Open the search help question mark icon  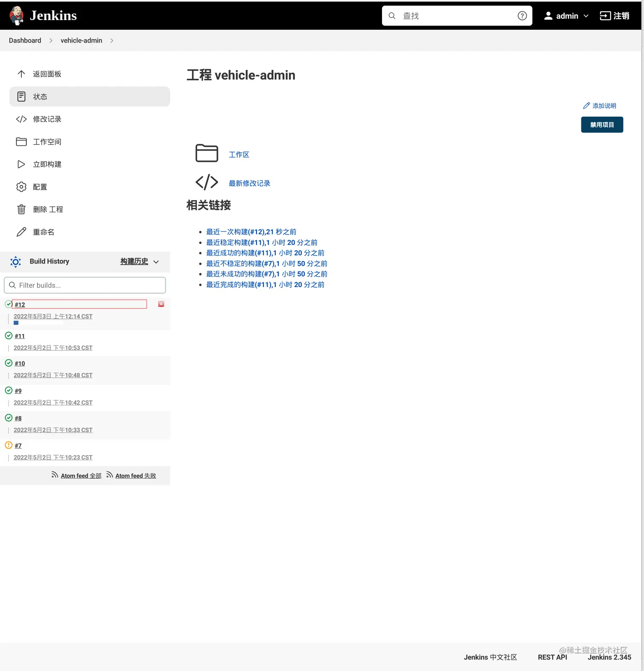522,16
